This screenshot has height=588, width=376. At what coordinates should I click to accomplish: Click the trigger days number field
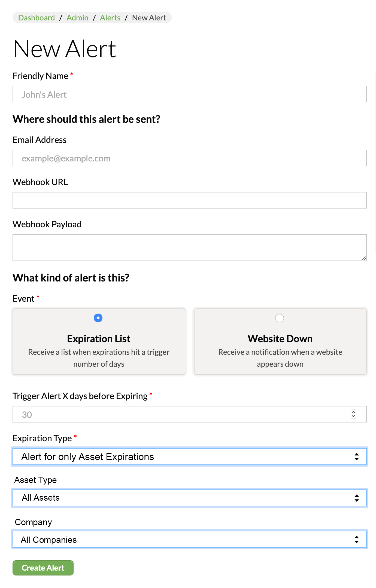click(180, 414)
